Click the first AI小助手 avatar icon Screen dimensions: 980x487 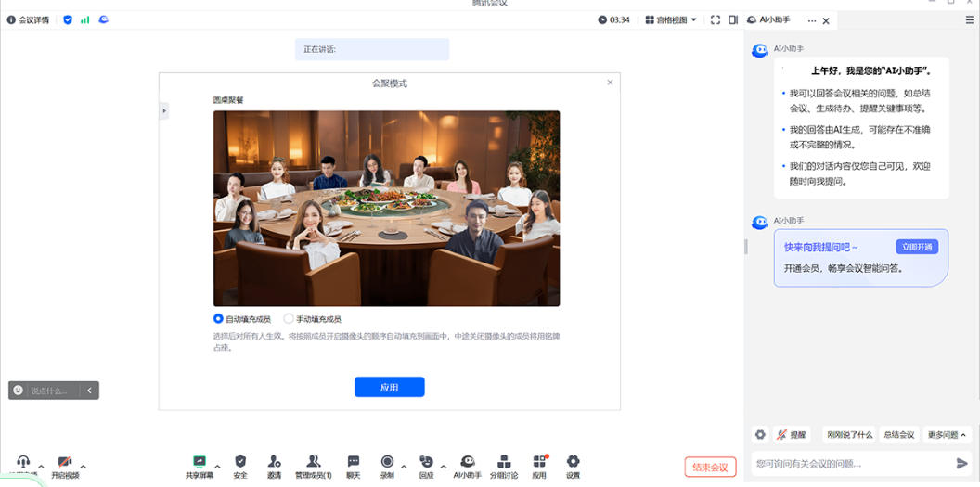coord(760,51)
